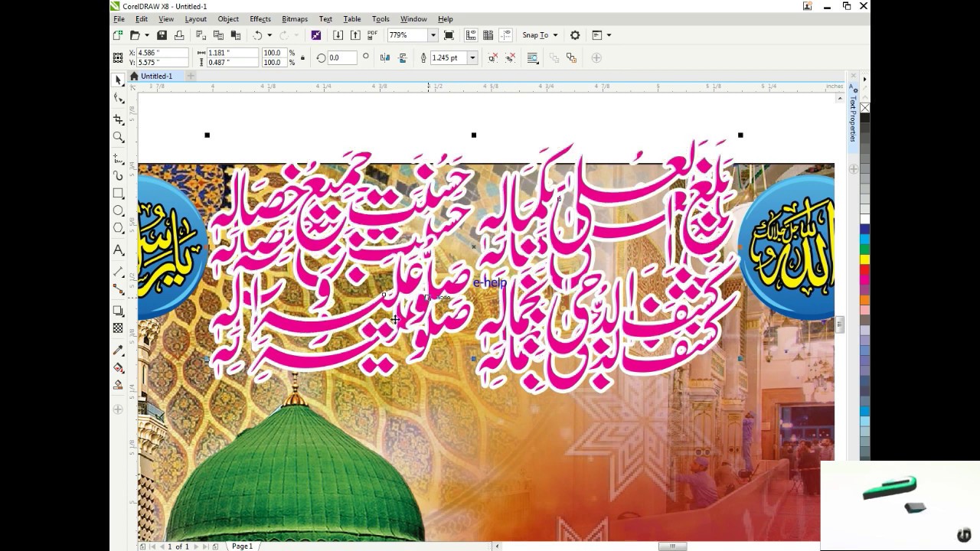Open the Effects menu

coord(260,19)
